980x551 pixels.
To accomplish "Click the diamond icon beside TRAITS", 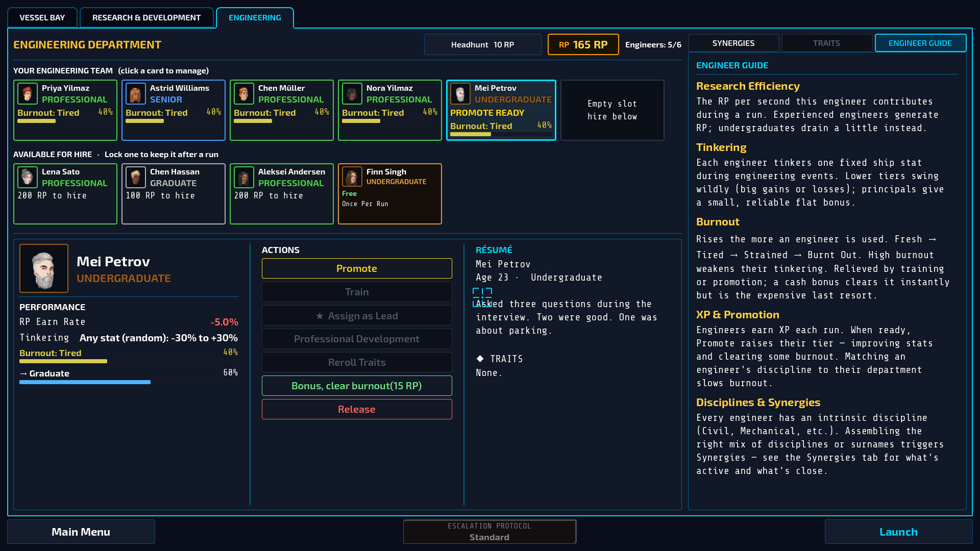I will point(480,359).
